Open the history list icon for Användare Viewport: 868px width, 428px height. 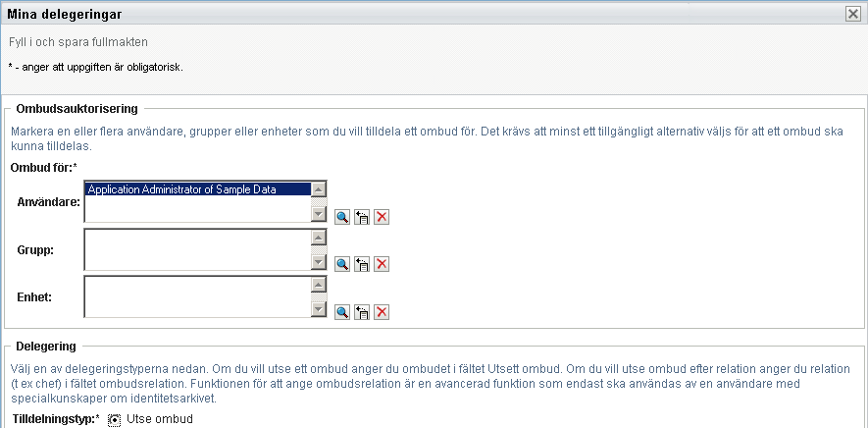[362, 217]
